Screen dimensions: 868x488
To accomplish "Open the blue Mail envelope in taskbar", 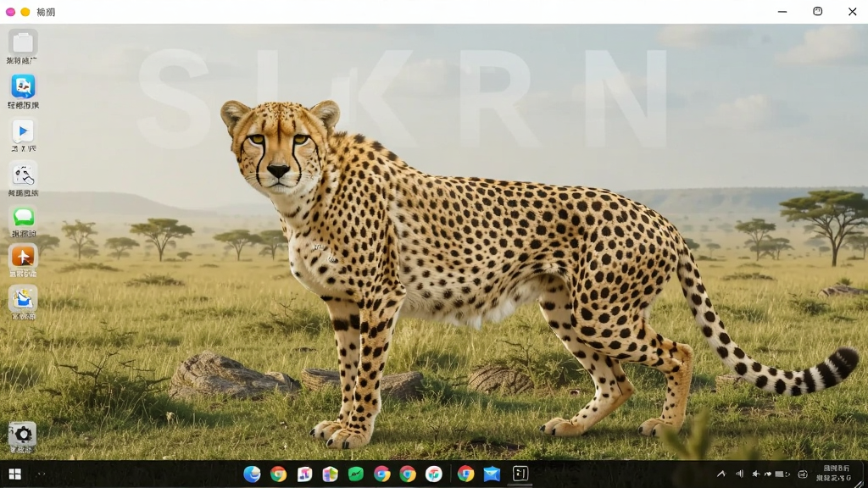I will [x=492, y=474].
